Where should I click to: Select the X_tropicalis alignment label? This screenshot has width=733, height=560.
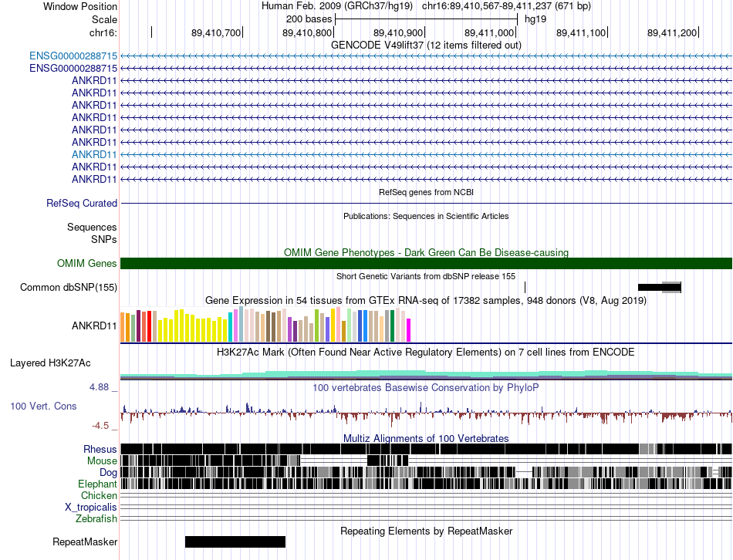click(91, 508)
